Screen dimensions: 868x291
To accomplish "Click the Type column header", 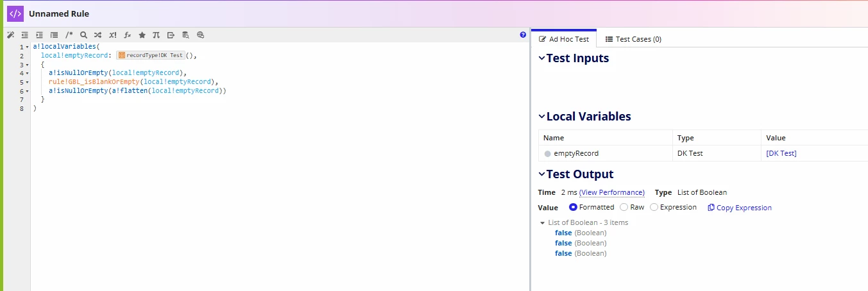I will [x=717, y=138].
